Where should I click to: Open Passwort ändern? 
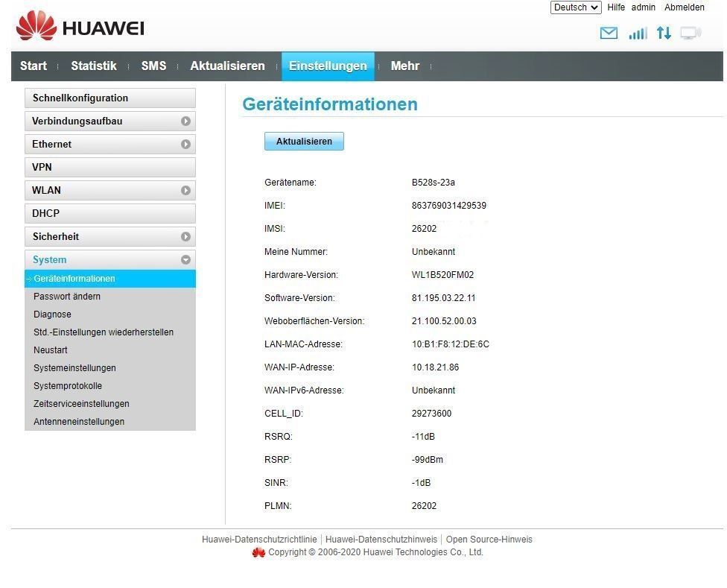[67, 297]
